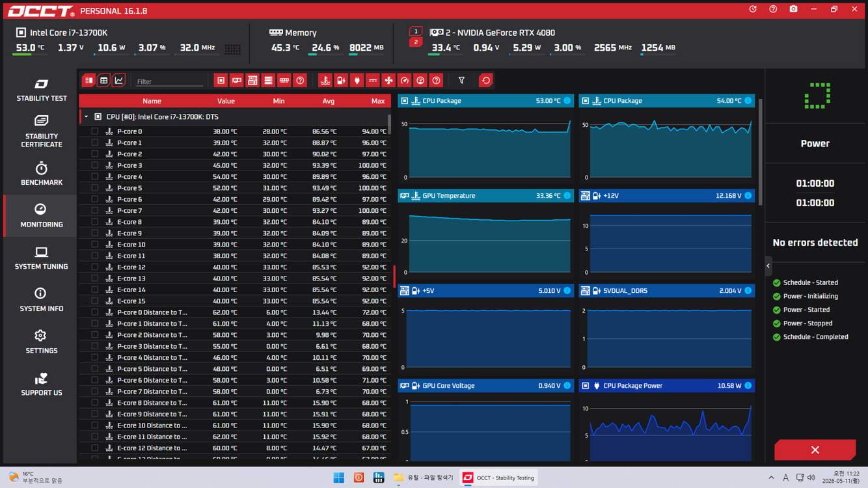This screenshot has height=488, width=868.
Task: Collapse CPU [#0] Intel Core i7-13700K group
Action: (x=87, y=117)
